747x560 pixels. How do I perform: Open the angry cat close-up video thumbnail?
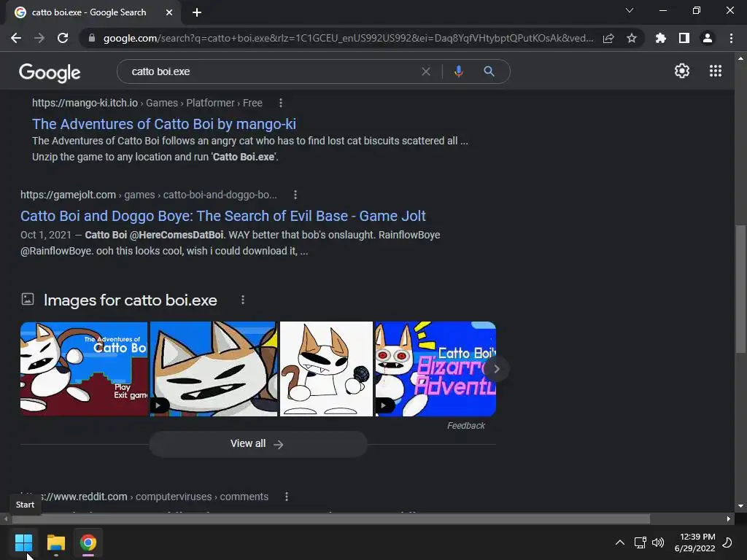[214, 368]
